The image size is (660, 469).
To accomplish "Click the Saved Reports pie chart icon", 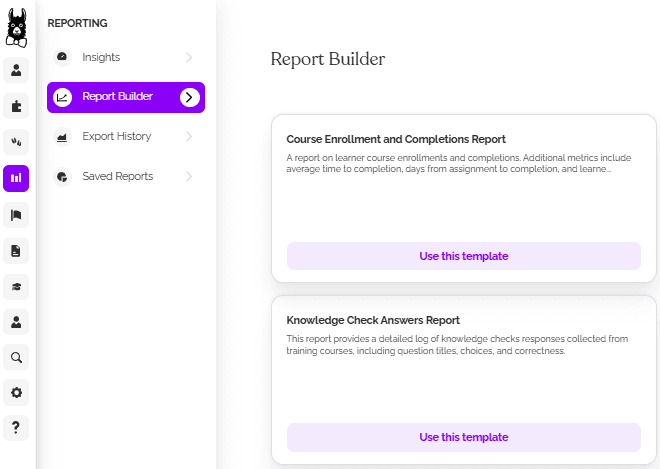I will coord(62,176).
